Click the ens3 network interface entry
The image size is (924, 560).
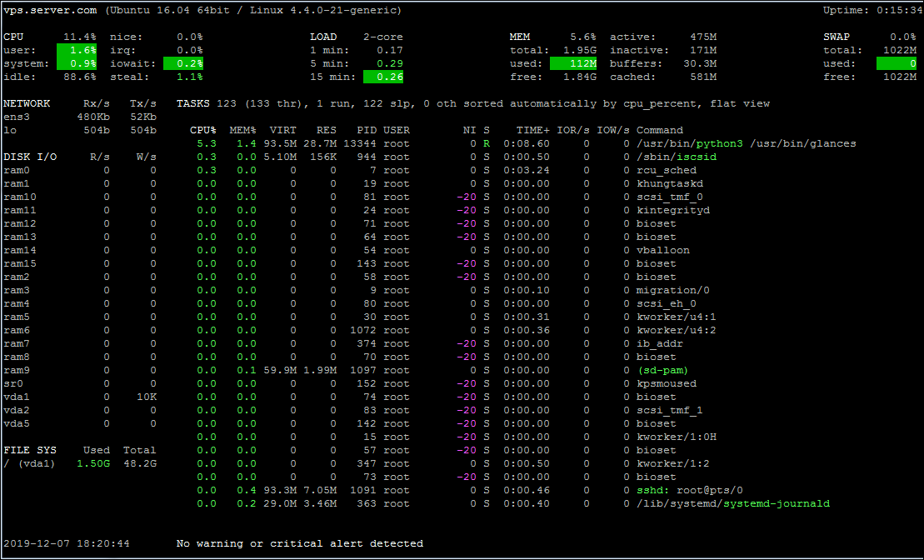(x=17, y=117)
